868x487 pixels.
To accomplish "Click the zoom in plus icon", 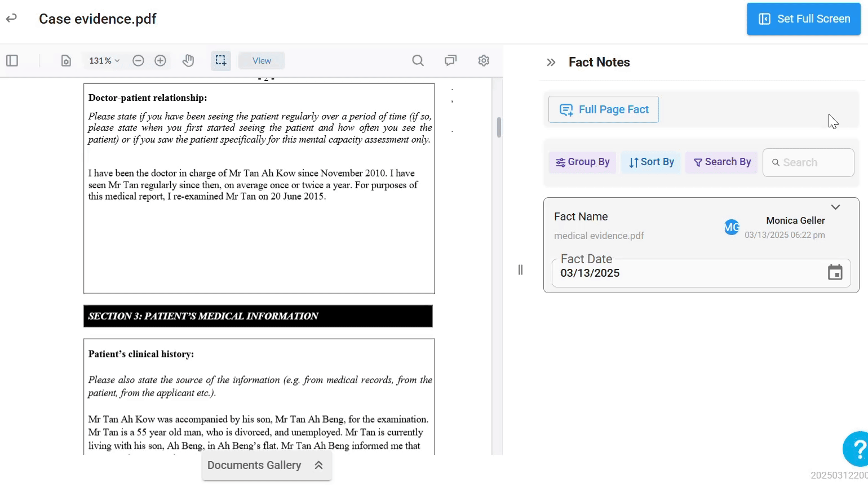I will (160, 61).
